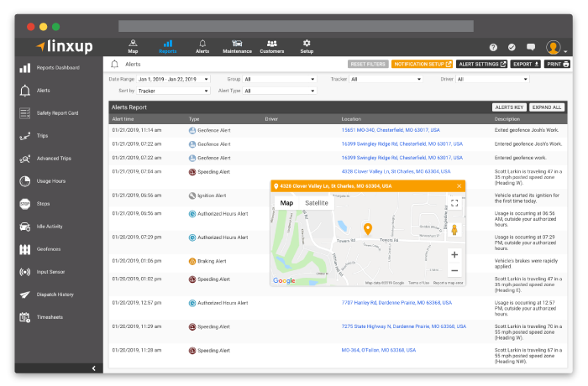This screenshot has width=588, height=386.
Task: Open the Maintenance section in top navigation
Action: click(237, 46)
